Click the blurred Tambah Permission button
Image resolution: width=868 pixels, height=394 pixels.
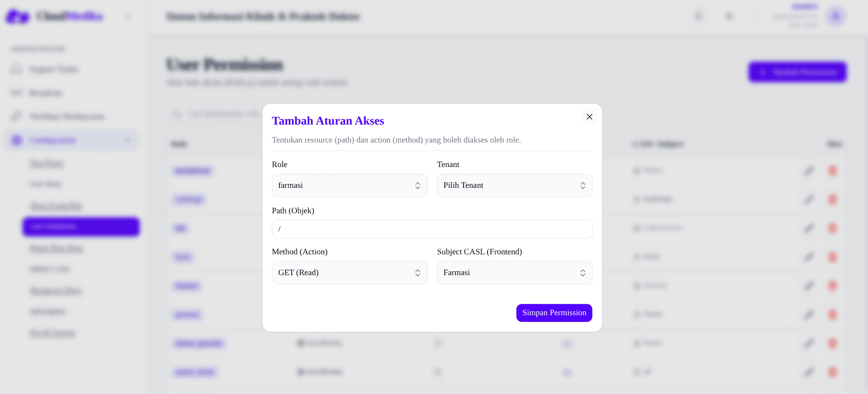point(797,72)
